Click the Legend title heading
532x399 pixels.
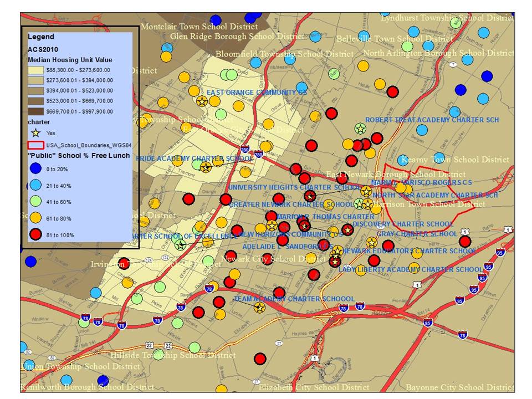[x=41, y=37]
